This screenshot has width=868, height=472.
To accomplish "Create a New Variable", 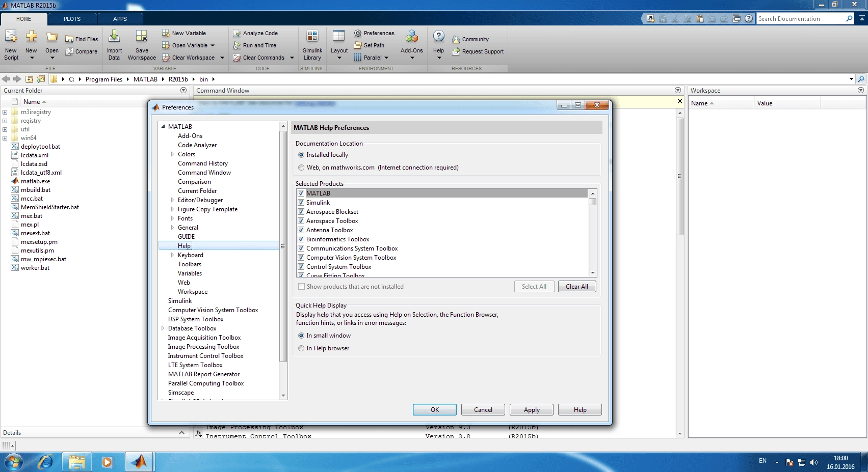I will point(184,33).
